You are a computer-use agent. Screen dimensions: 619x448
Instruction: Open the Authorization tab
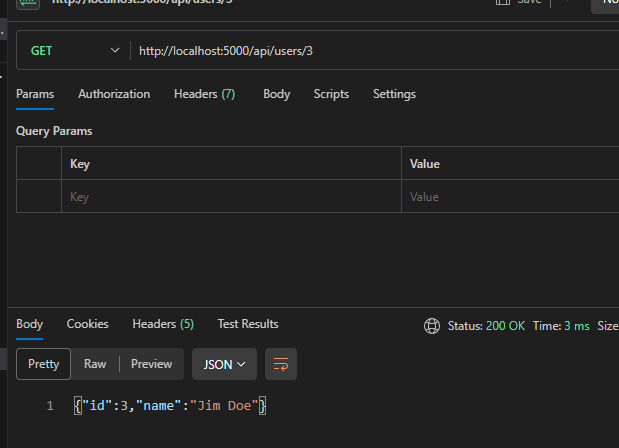coord(114,94)
